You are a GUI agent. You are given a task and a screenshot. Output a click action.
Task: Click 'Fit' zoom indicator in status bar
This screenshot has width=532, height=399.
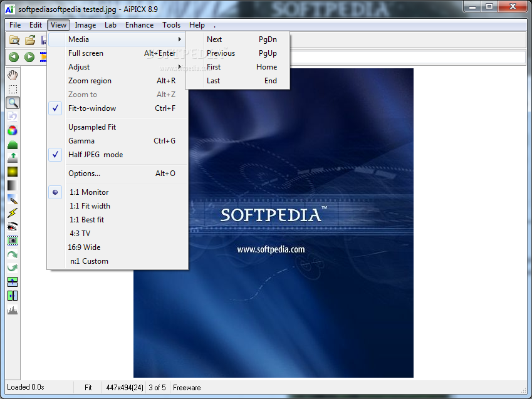coord(88,388)
